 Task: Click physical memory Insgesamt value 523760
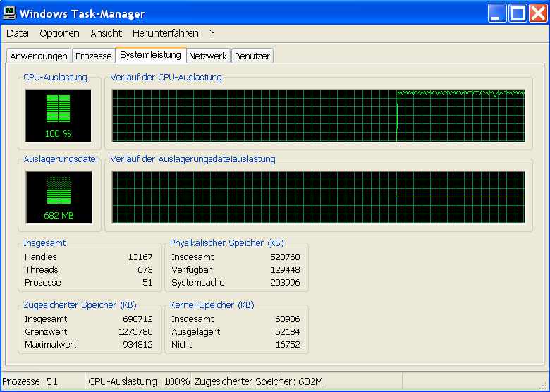click(285, 257)
